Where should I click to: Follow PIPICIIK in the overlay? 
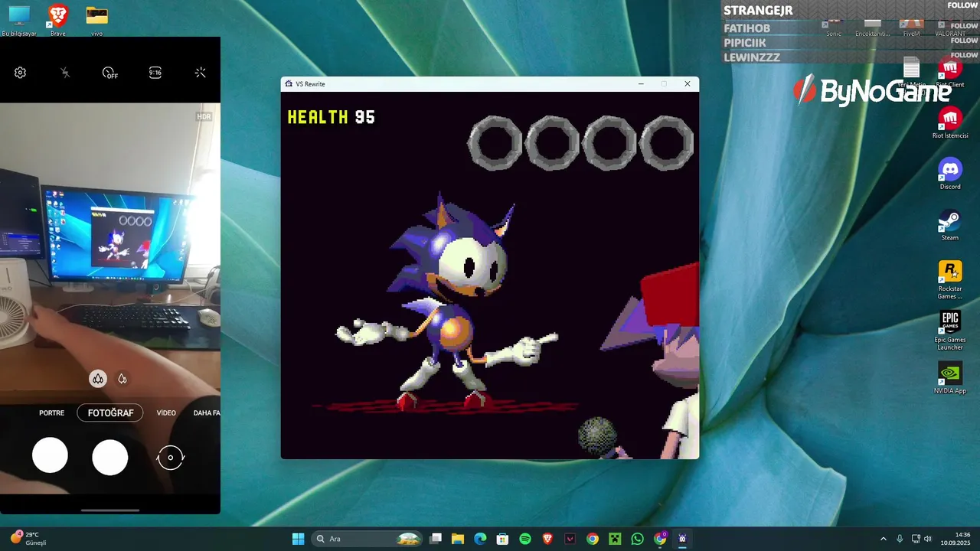click(x=965, y=41)
